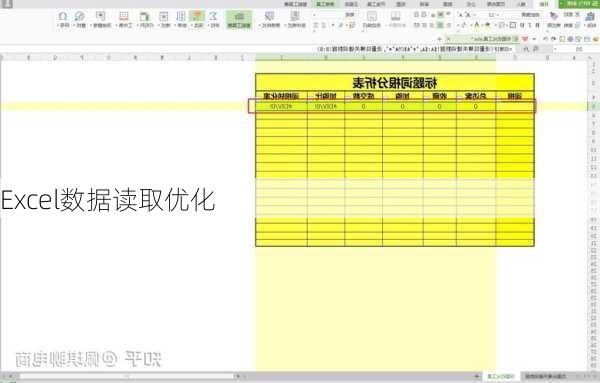
Task: Open the Formulas ribbon tab
Action: (471, 4)
